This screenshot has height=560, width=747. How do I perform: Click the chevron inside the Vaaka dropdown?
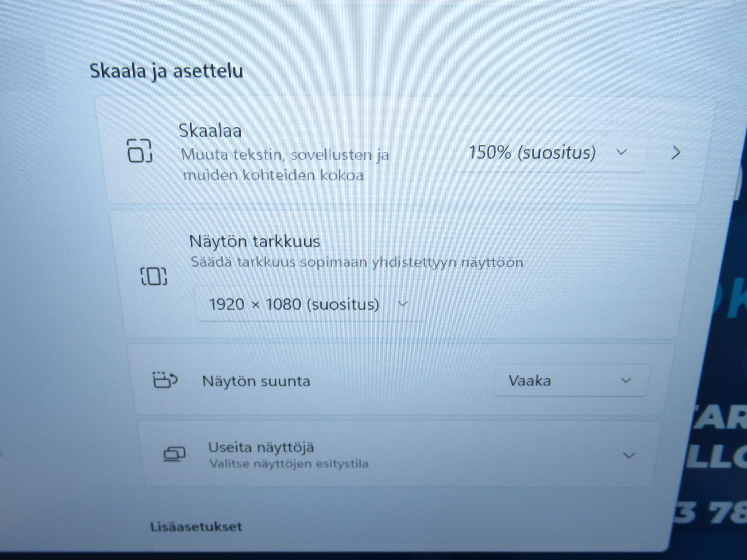[x=626, y=381]
